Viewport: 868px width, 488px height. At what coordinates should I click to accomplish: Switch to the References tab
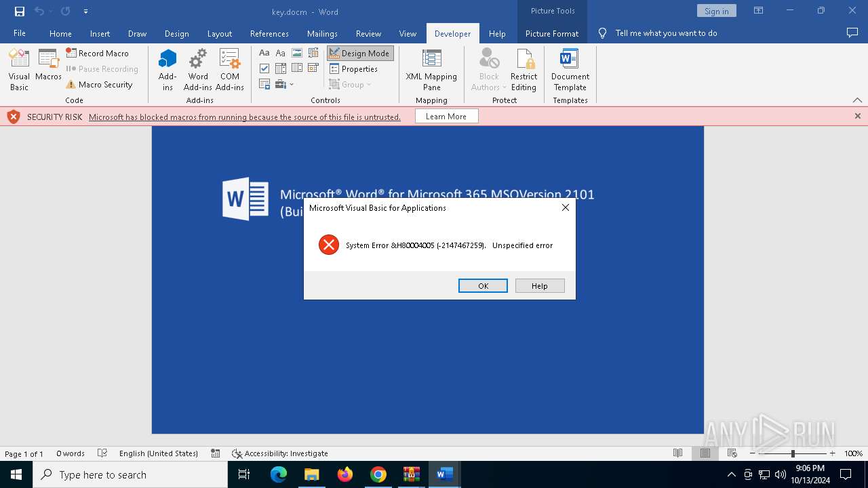tap(269, 33)
